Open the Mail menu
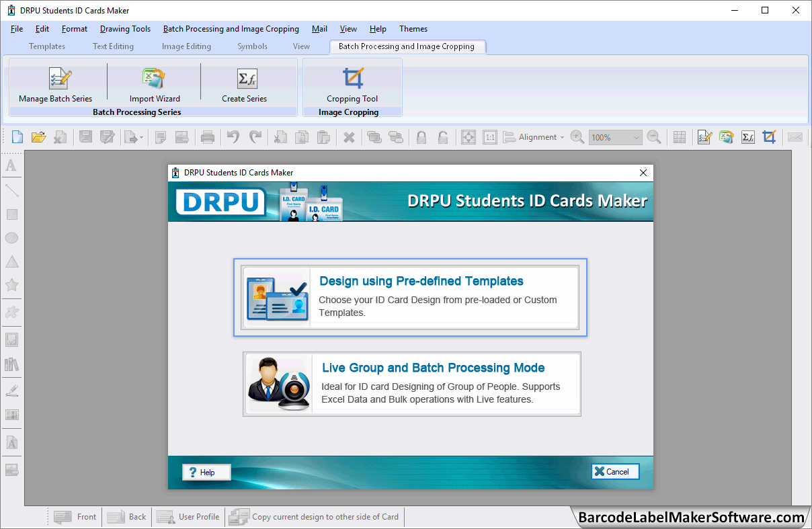812x529 pixels. (x=320, y=29)
